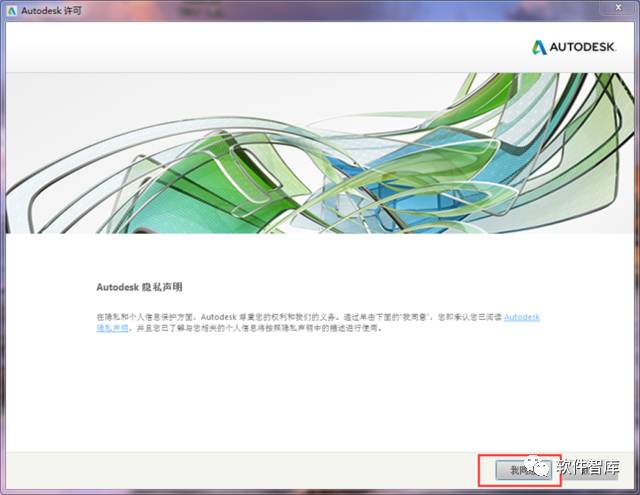Image resolution: width=640 pixels, height=495 pixels.
Task: Click the 'Autodesk 隐私声明' heading text
Action: coord(139,287)
